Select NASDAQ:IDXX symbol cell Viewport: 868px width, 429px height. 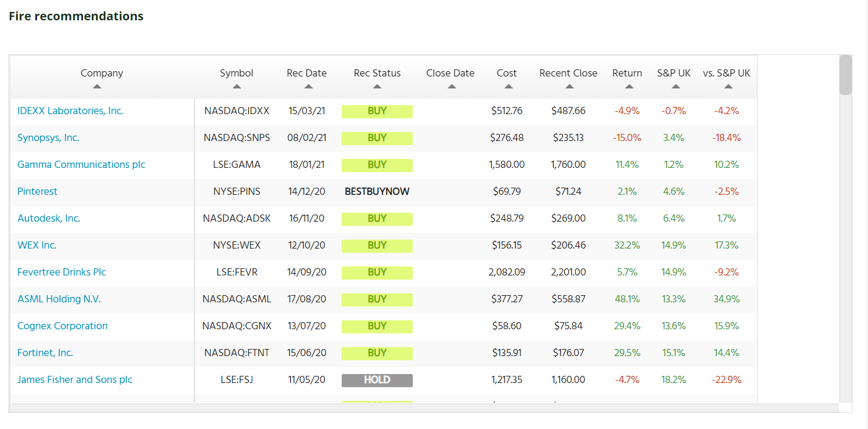237,111
